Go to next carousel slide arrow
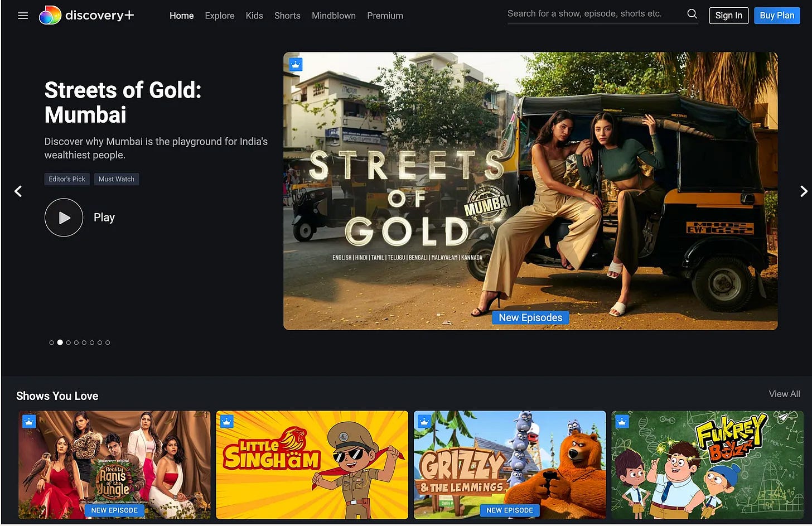This screenshot has width=812, height=526. [804, 191]
